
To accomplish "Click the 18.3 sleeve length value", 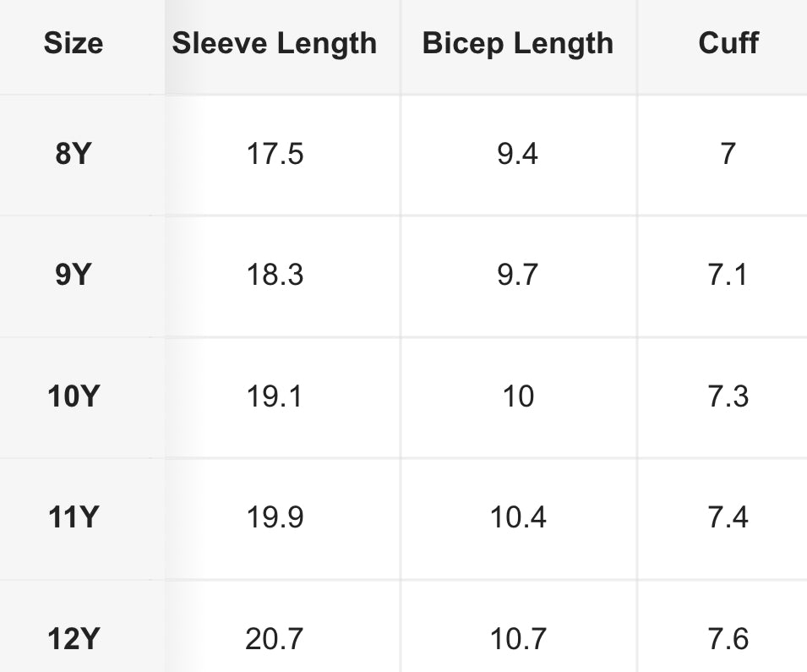I will tap(275, 276).
